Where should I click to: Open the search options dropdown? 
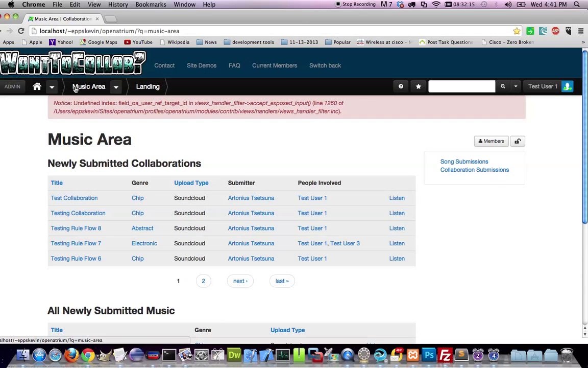tap(516, 86)
